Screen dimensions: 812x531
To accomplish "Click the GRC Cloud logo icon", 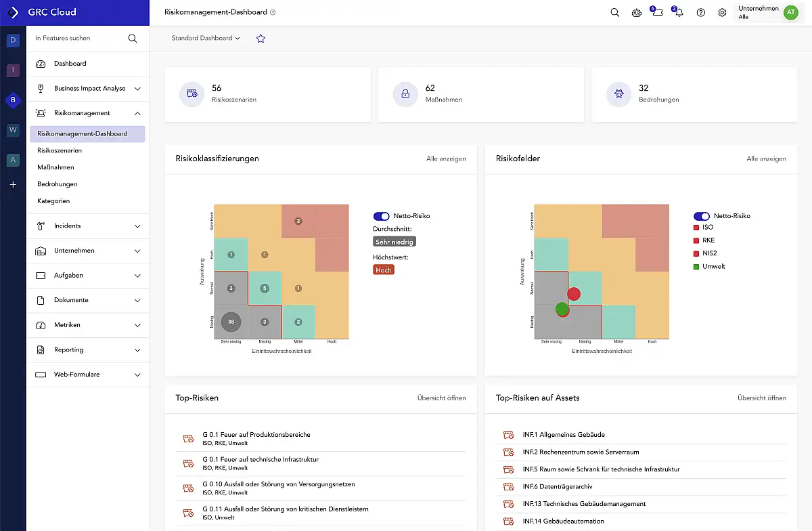I will pyautogui.click(x=13, y=12).
